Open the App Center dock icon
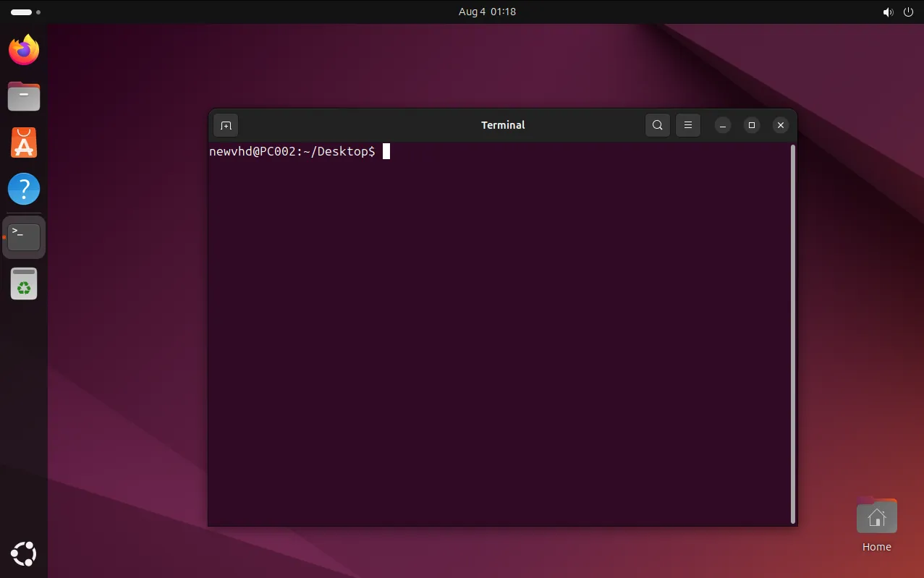The image size is (924, 578). click(x=24, y=143)
